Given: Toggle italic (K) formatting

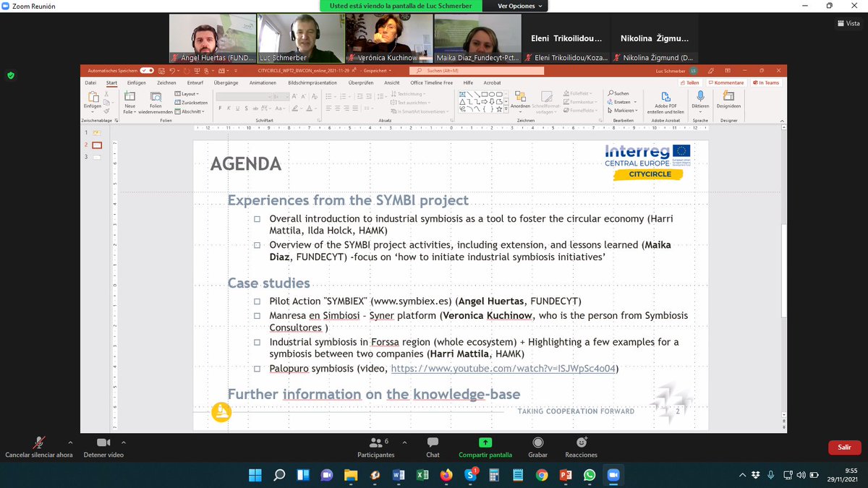Looking at the screenshot, I should point(229,108).
